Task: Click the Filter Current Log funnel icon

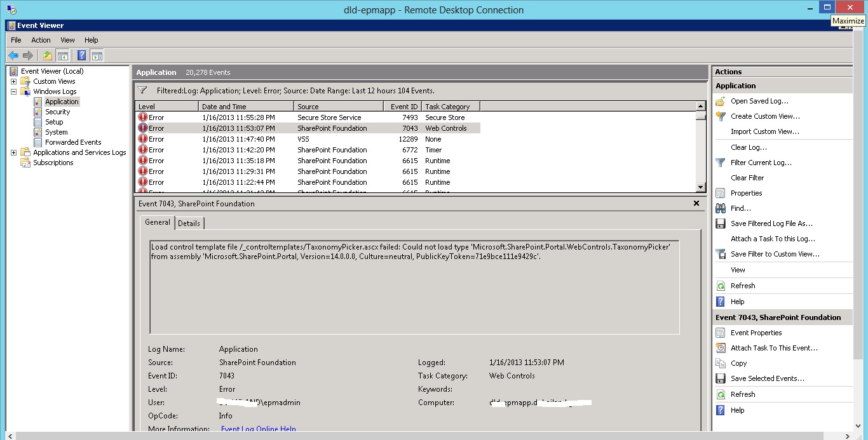Action: (x=720, y=163)
